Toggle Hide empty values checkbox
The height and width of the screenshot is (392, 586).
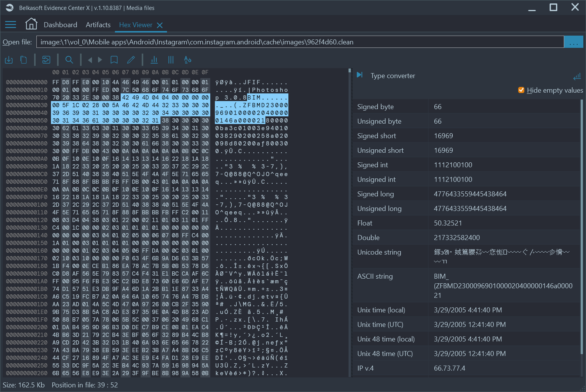click(x=521, y=90)
